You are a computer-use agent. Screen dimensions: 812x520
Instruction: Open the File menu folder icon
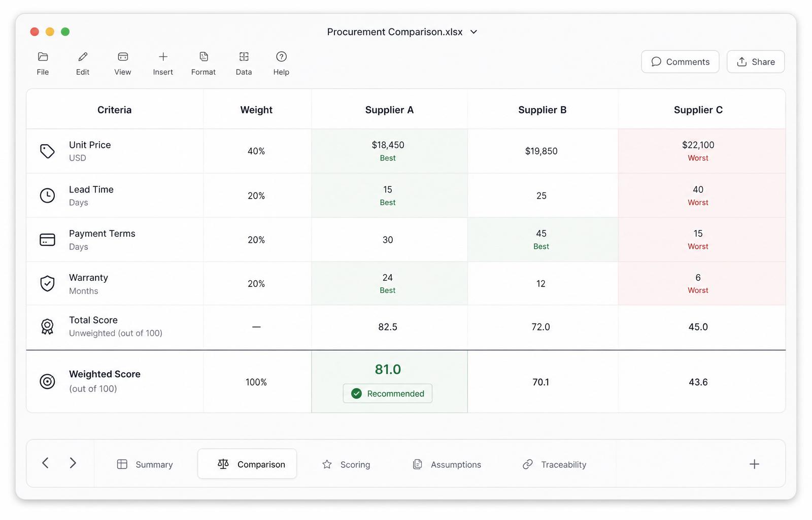43,56
